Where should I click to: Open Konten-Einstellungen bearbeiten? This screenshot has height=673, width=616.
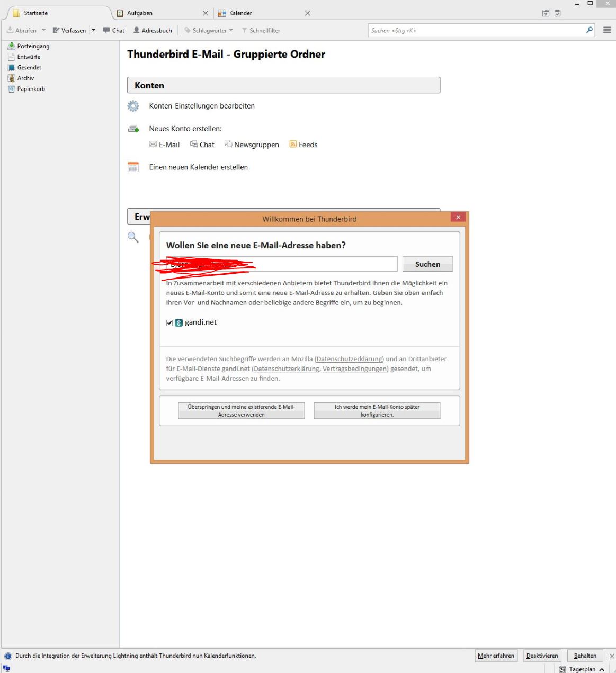(x=202, y=106)
